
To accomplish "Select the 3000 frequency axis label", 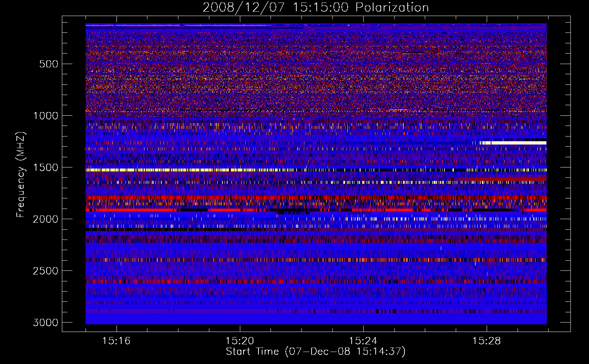I will 46,323.
